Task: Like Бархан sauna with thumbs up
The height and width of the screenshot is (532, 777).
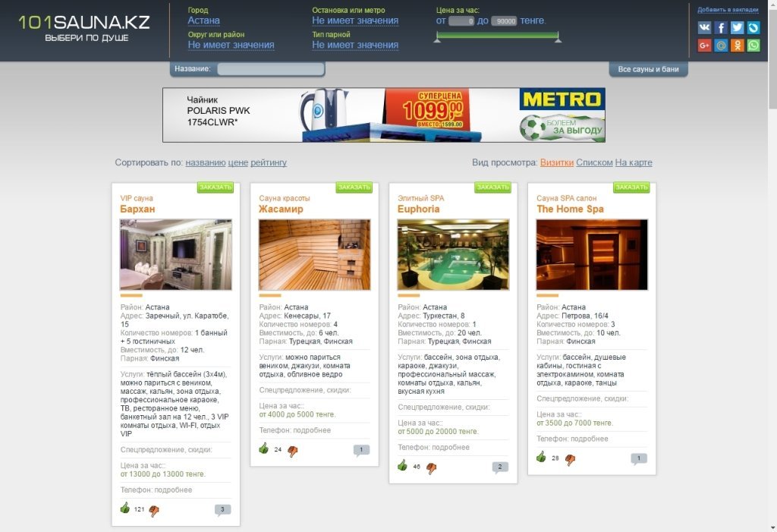Action: click(x=125, y=508)
